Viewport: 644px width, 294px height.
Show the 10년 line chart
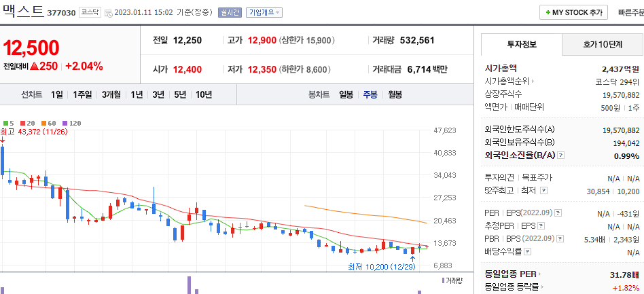tap(204, 95)
